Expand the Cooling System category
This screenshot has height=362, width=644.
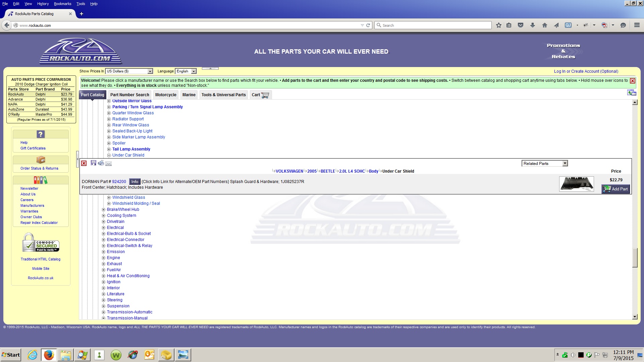[x=103, y=216]
